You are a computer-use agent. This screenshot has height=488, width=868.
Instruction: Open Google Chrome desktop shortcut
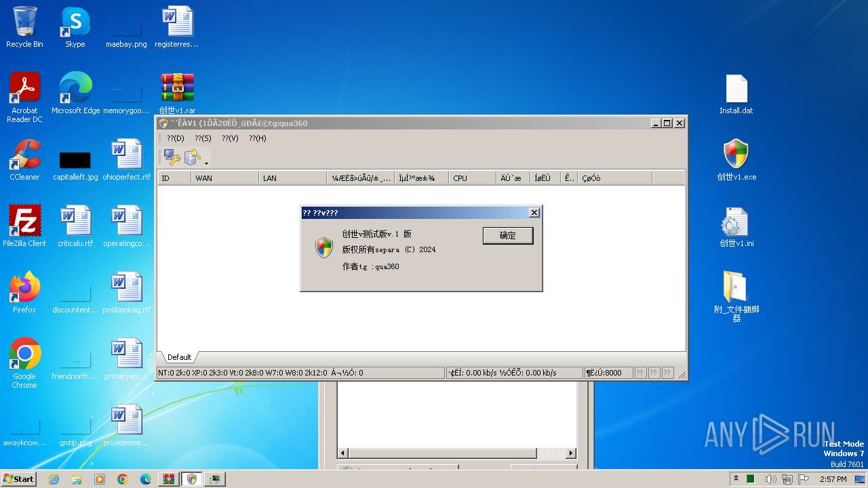24,363
